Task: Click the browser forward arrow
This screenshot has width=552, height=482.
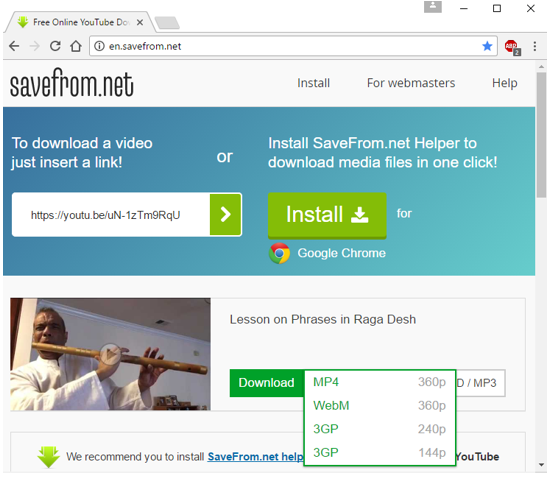Action: [x=34, y=46]
